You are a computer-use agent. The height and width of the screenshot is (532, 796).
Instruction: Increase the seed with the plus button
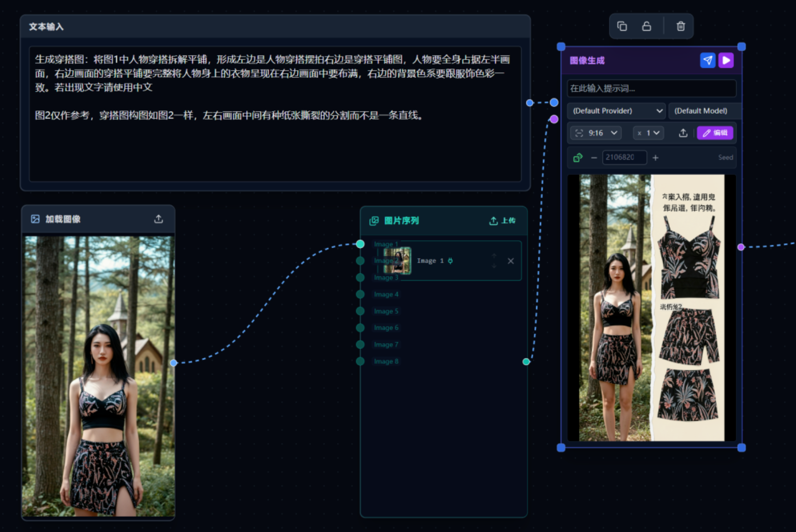click(655, 157)
